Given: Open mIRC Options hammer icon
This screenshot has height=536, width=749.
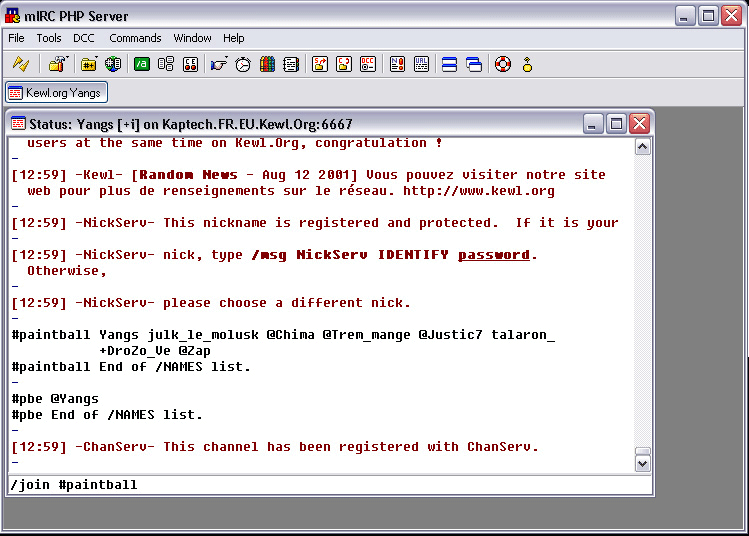Looking at the screenshot, I should click(x=58, y=64).
